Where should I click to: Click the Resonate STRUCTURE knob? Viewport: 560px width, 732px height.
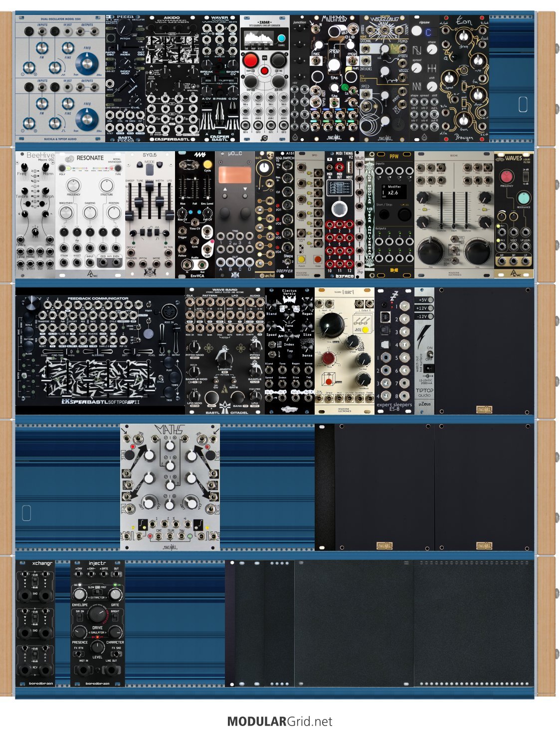coord(106,186)
